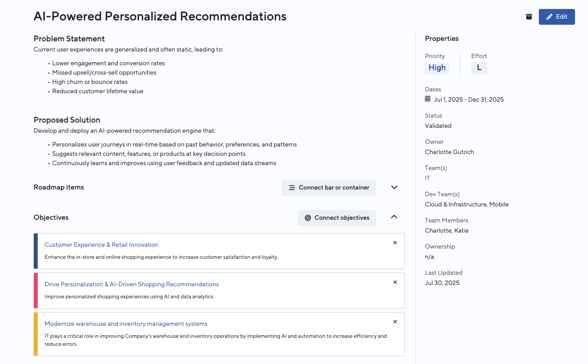Open Customer Experience & Retail Innovation objective
The height and width of the screenshot is (364, 588).
click(102, 245)
